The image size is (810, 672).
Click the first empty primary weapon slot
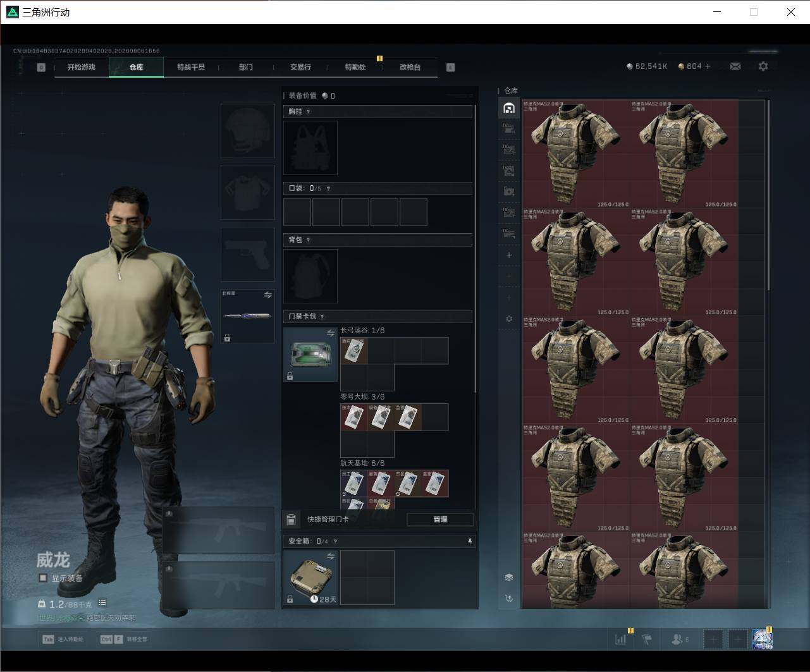coord(219,531)
